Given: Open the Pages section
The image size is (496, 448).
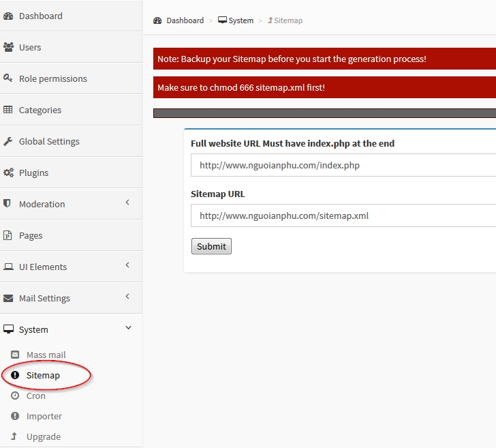Looking at the screenshot, I should point(71,235).
